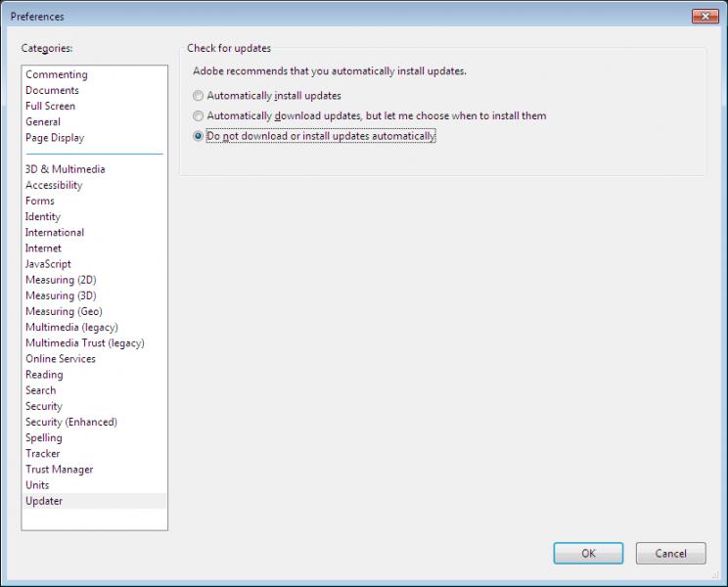Open Security (Enhanced) preferences
This screenshot has height=587, width=728.
click(x=70, y=422)
